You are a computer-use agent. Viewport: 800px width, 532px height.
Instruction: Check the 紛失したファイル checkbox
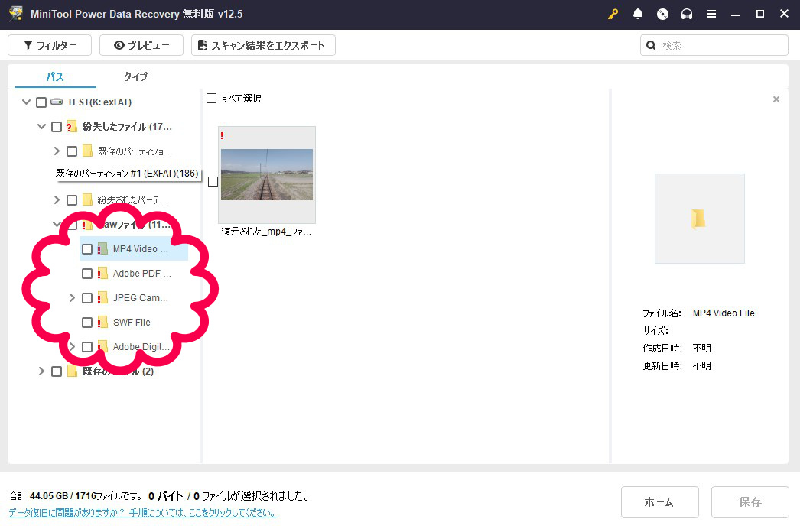[x=57, y=126]
